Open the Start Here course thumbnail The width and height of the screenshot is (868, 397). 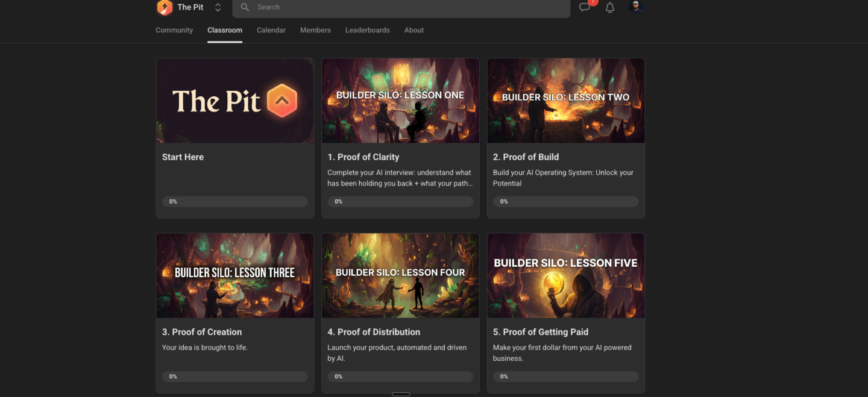235,101
